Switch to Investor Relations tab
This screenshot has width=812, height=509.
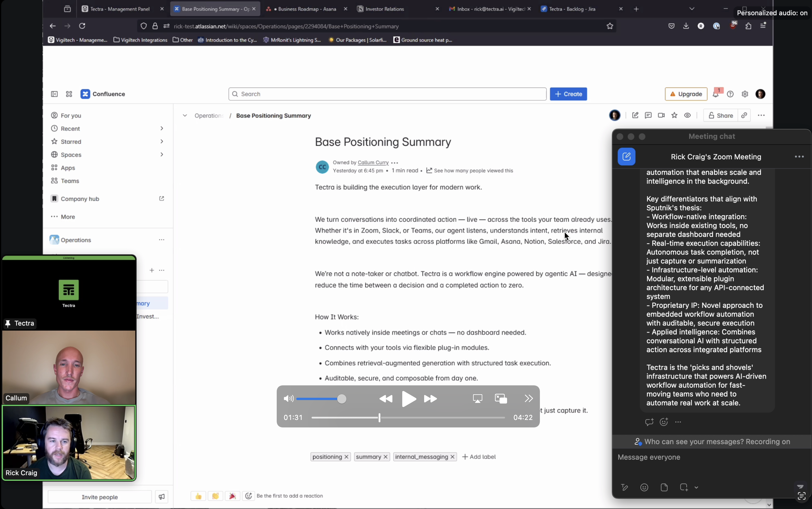coord(399,9)
